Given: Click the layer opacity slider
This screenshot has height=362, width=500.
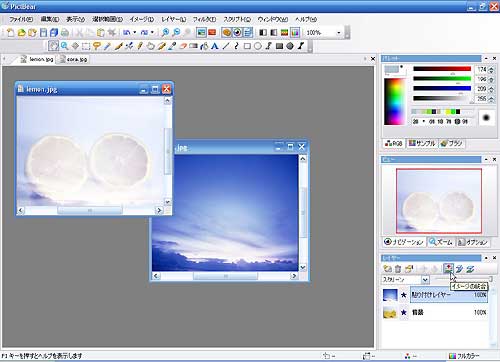Looking at the screenshot, I should 463,279.
